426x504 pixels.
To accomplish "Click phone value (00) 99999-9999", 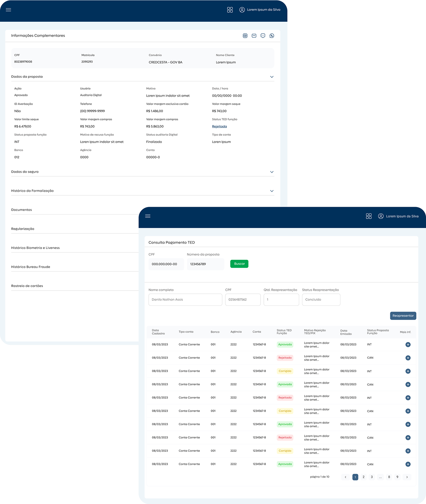I will [92, 111].
